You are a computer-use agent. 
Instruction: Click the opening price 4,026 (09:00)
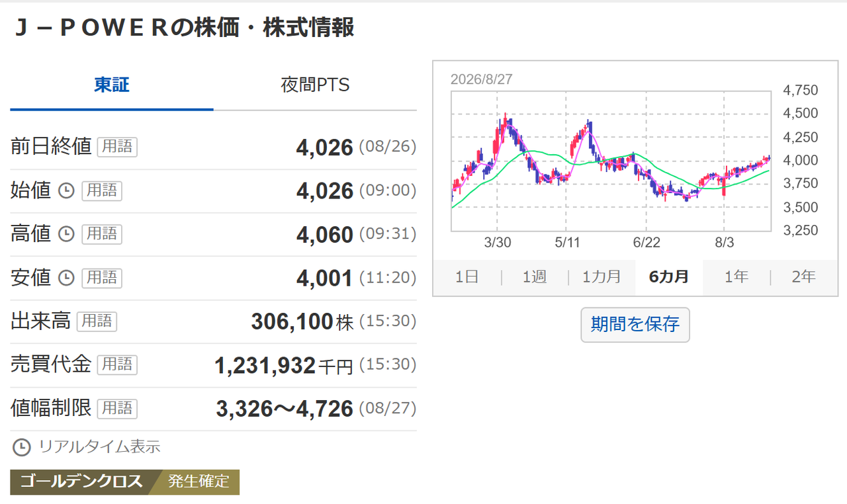point(357,191)
